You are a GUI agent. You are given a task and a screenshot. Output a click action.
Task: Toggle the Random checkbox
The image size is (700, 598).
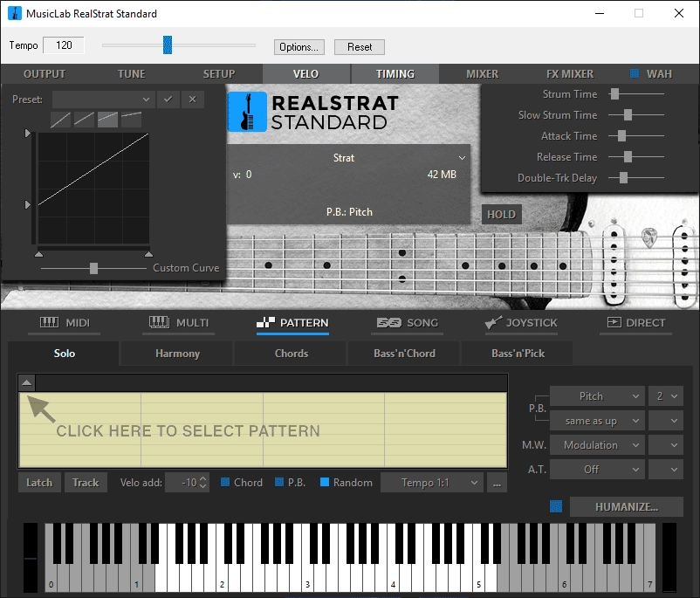325,483
